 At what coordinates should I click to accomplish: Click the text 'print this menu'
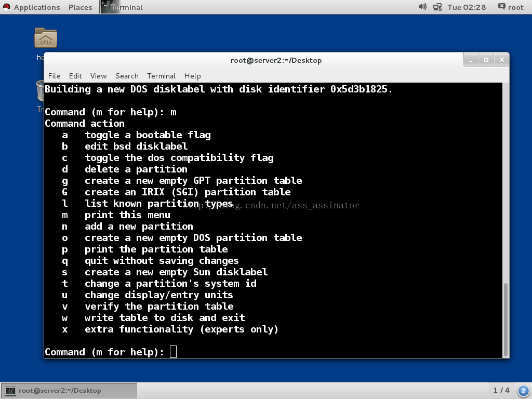point(128,215)
